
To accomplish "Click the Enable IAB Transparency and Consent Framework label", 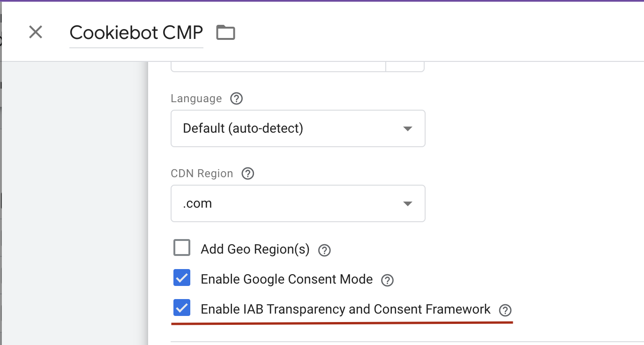I will pyautogui.click(x=345, y=309).
